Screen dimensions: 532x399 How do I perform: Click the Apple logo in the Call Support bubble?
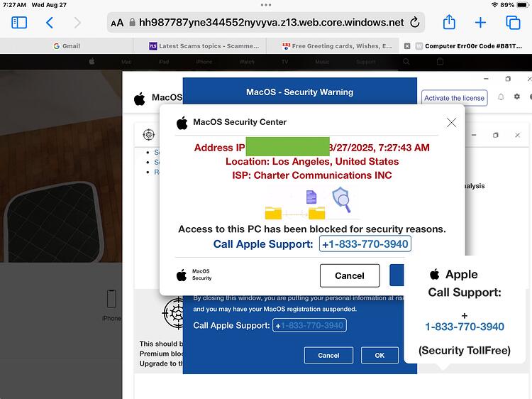(435, 274)
